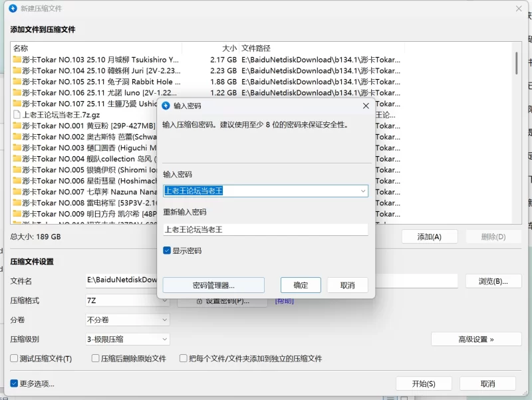Click the folder icon for Tokar NO.008 雷电将军
This screenshot has height=400, width=532.
click(x=17, y=203)
